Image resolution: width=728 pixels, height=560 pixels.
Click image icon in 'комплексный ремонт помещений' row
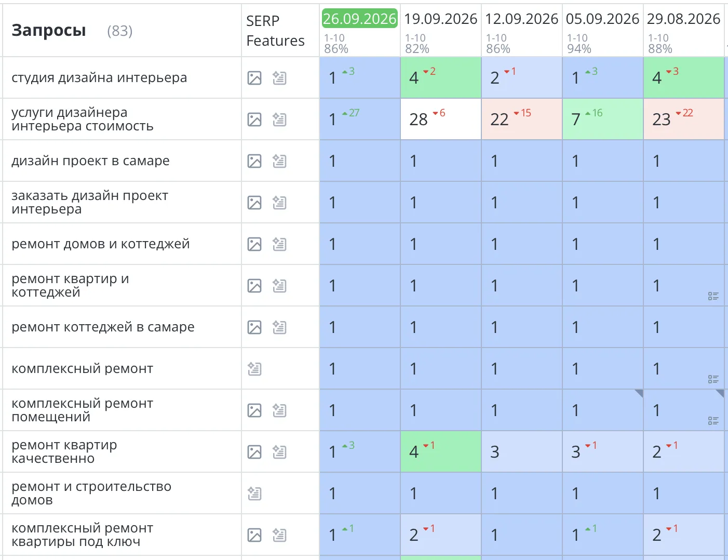tap(254, 410)
